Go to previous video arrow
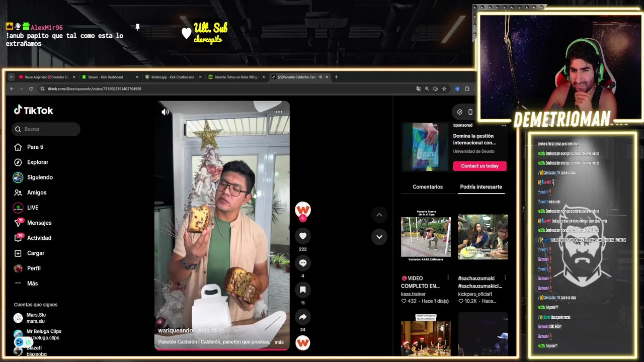Screen dimensions: 644x362 (379, 215)
